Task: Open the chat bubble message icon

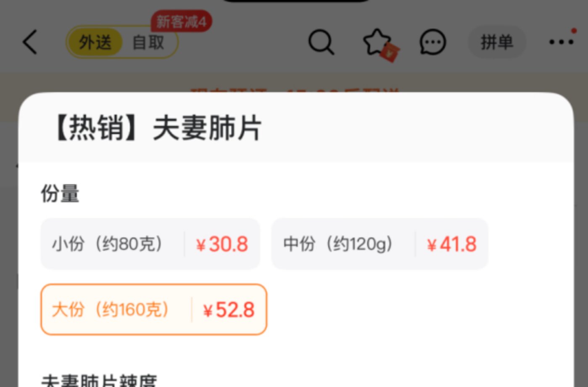Action: pyautogui.click(x=432, y=42)
